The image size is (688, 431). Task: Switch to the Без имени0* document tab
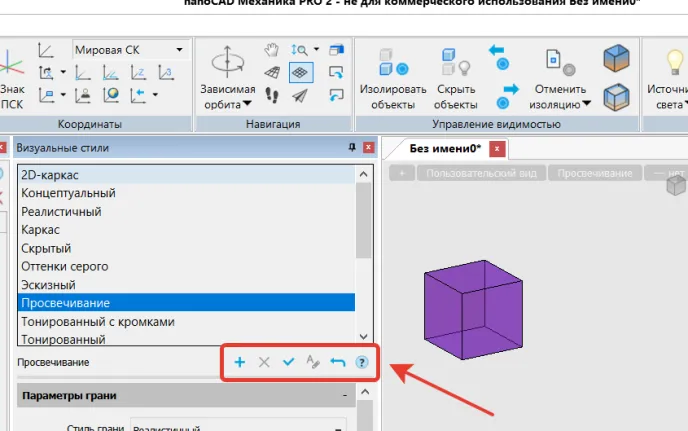coord(445,149)
